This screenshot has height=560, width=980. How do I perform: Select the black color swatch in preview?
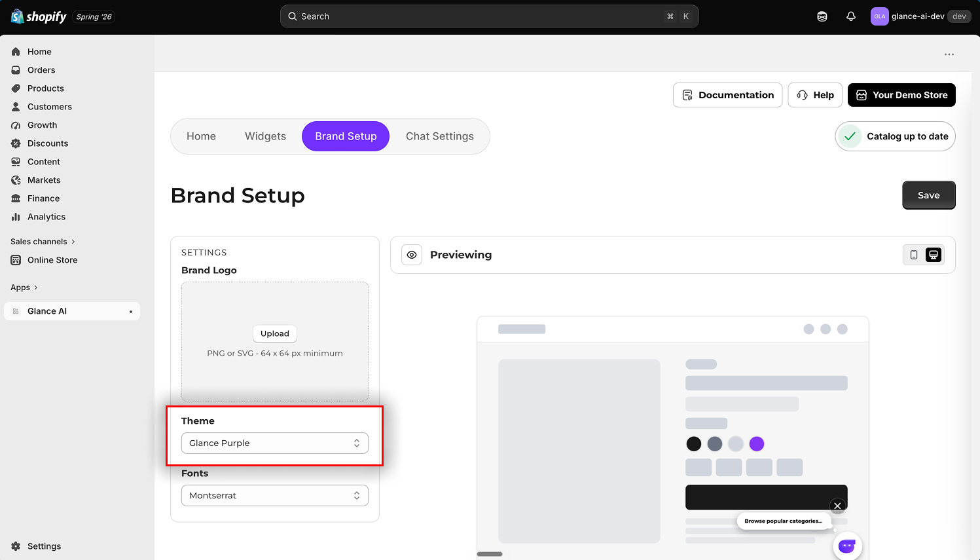click(x=694, y=444)
